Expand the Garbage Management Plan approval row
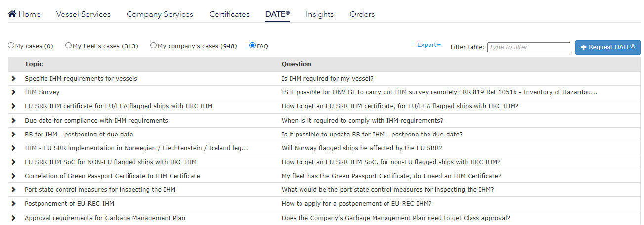This screenshot has width=644, height=225. [14, 218]
